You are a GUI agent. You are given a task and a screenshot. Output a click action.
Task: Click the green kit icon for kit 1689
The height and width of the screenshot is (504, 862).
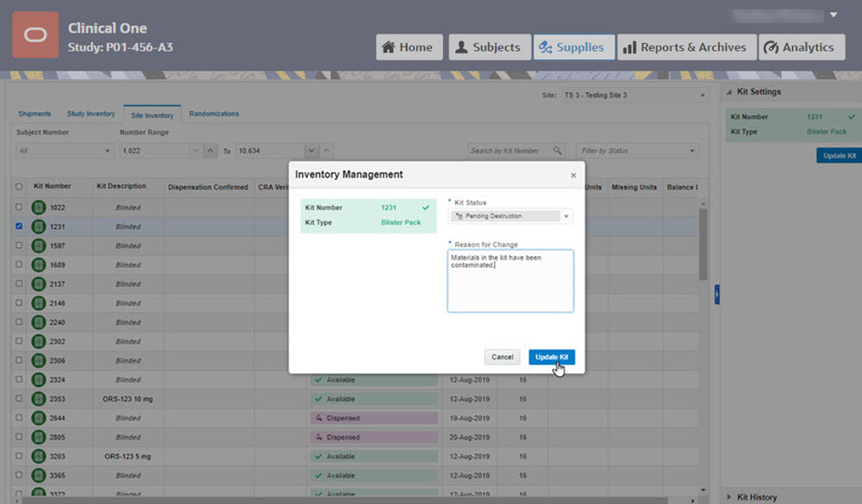pos(39,264)
